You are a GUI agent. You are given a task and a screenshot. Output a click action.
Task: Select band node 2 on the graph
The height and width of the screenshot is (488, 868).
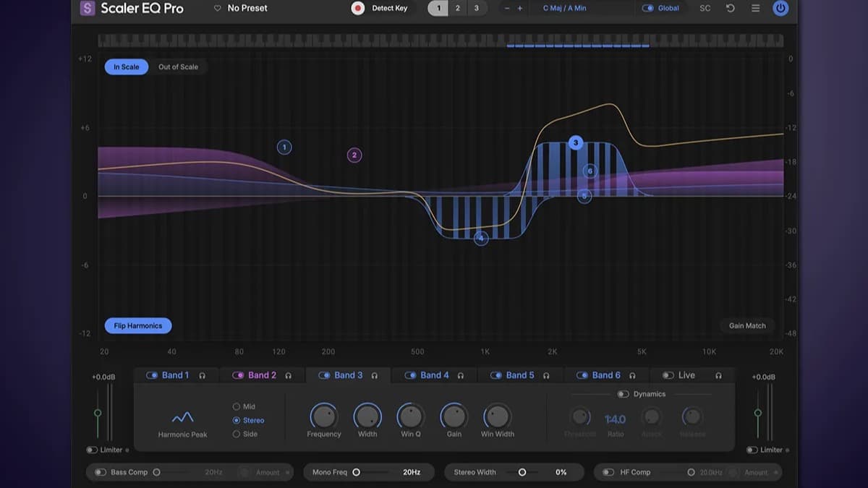tap(354, 155)
